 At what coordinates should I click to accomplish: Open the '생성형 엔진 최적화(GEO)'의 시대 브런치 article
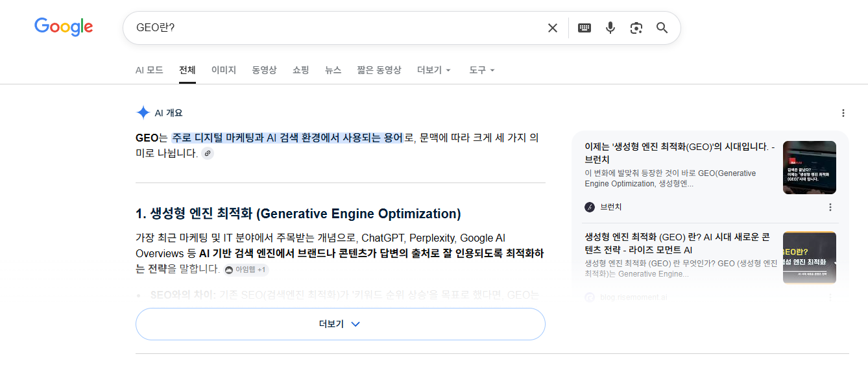679,153
